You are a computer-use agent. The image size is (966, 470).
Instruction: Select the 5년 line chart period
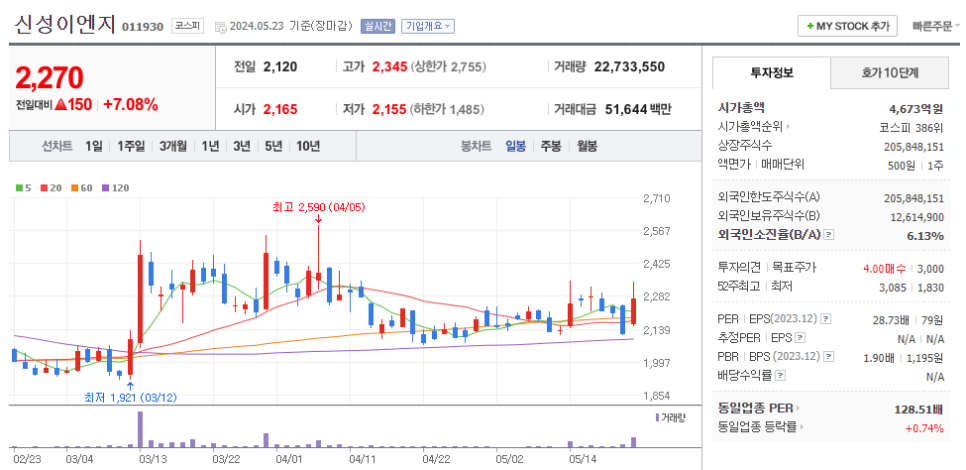tap(274, 146)
